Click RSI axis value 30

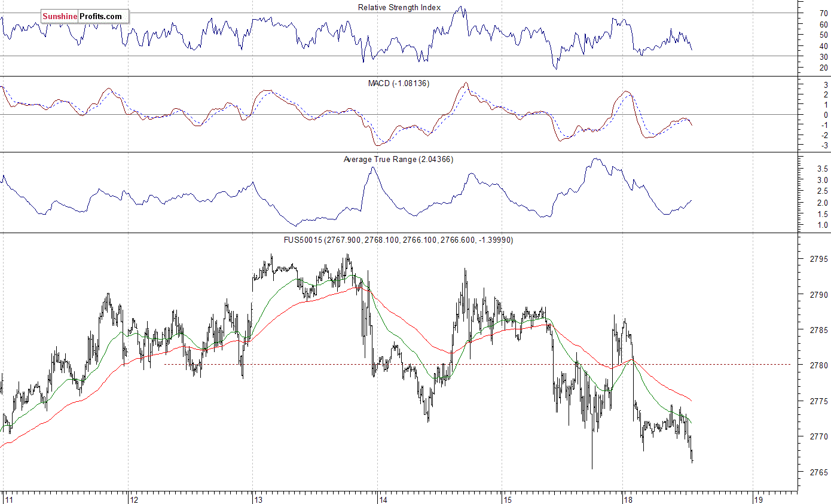point(824,56)
